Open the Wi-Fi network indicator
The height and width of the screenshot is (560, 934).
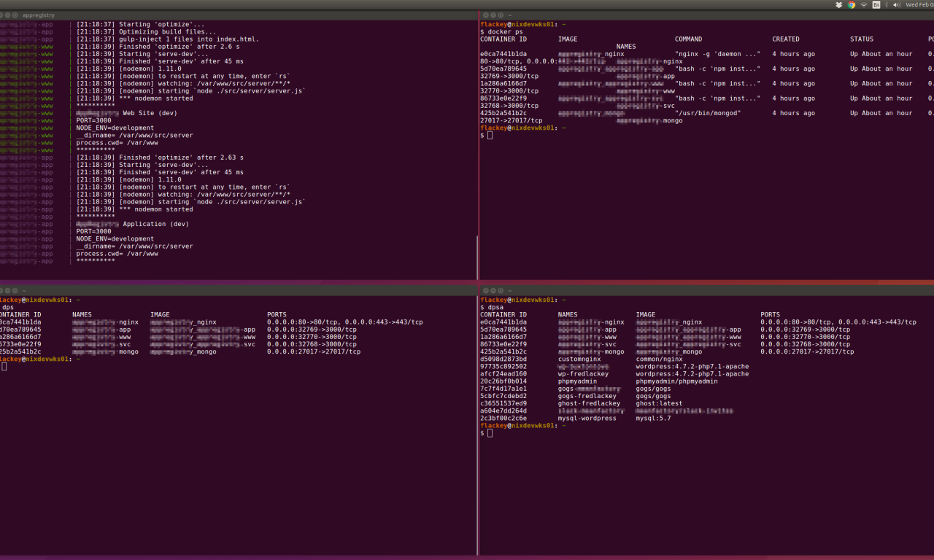pos(864,4)
